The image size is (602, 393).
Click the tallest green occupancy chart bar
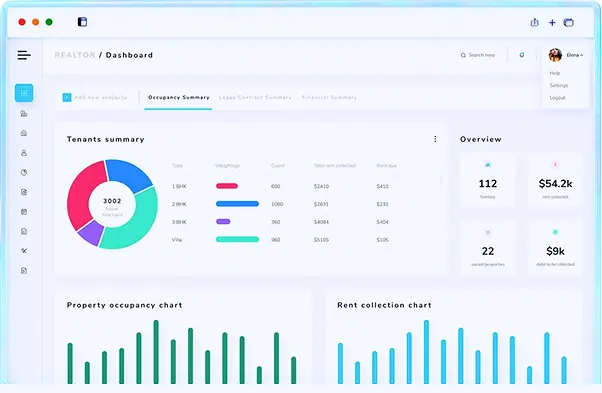[x=156, y=352]
